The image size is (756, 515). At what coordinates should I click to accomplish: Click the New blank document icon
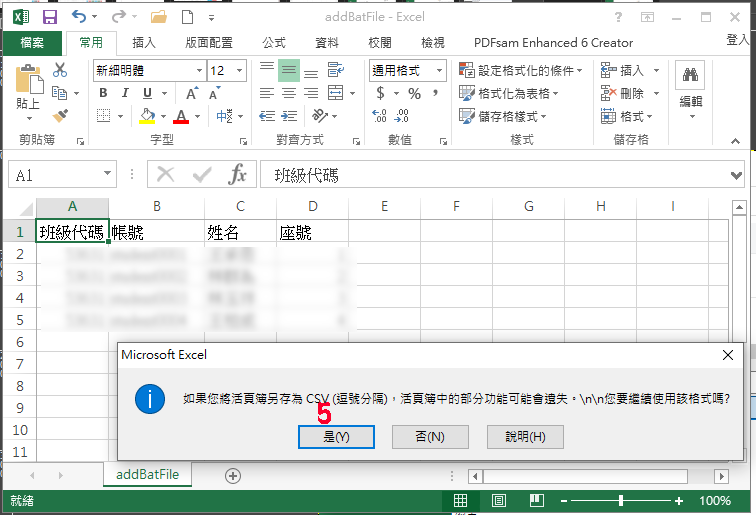[x=188, y=17]
